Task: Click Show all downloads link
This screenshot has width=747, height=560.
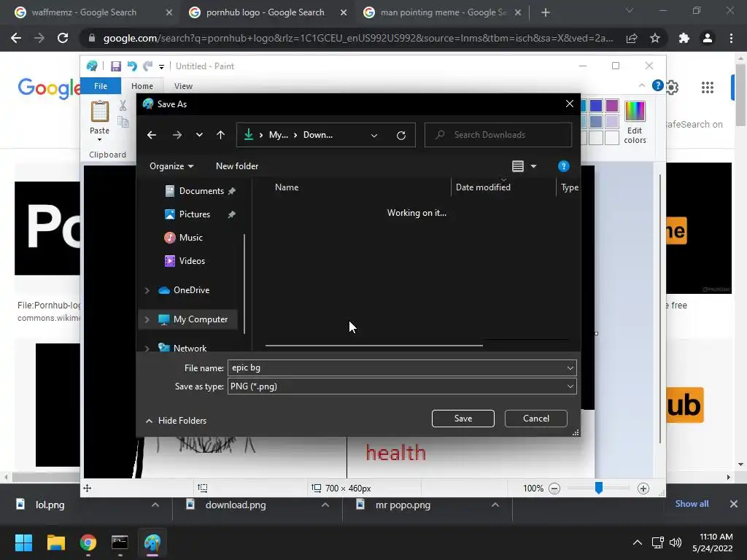Action: point(692,504)
